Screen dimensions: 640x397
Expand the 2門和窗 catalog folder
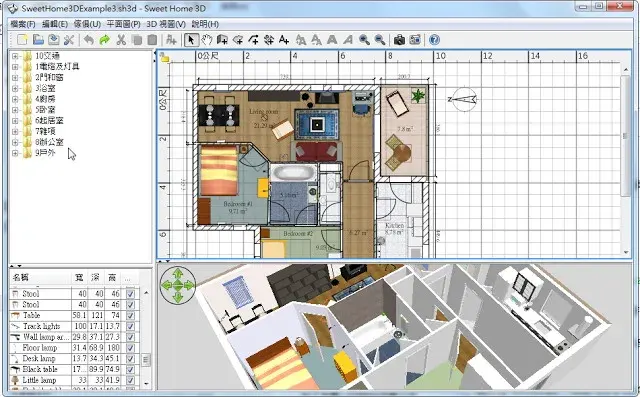pos(15,78)
